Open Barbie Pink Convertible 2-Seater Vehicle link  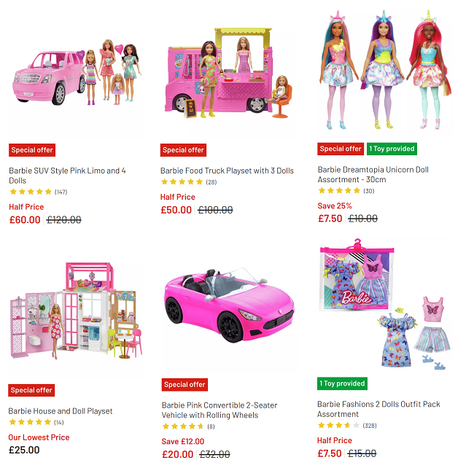click(219, 410)
